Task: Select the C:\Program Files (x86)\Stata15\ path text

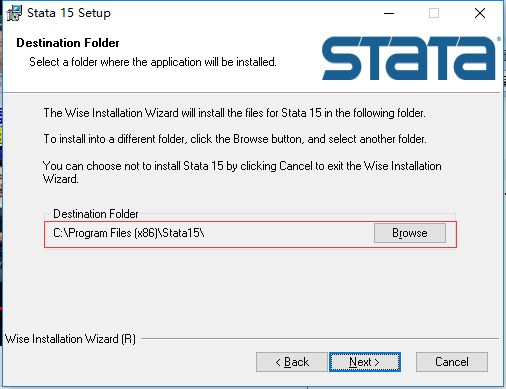Action: click(129, 233)
